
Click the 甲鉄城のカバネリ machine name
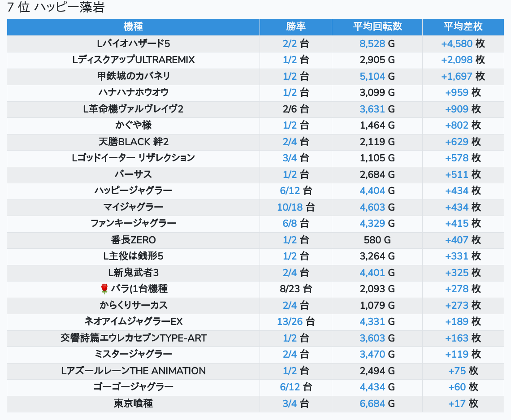coord(133,76)
